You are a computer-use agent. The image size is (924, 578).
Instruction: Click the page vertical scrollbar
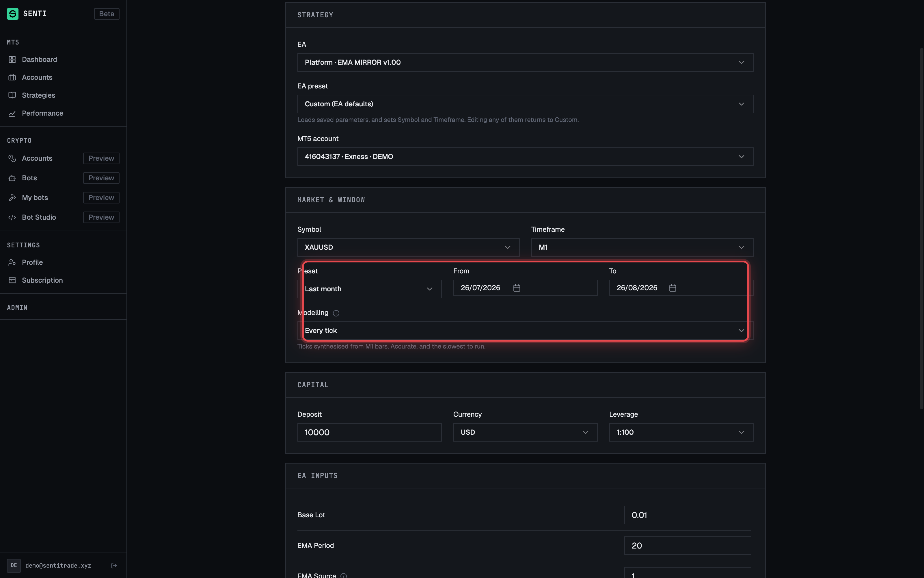921,229
